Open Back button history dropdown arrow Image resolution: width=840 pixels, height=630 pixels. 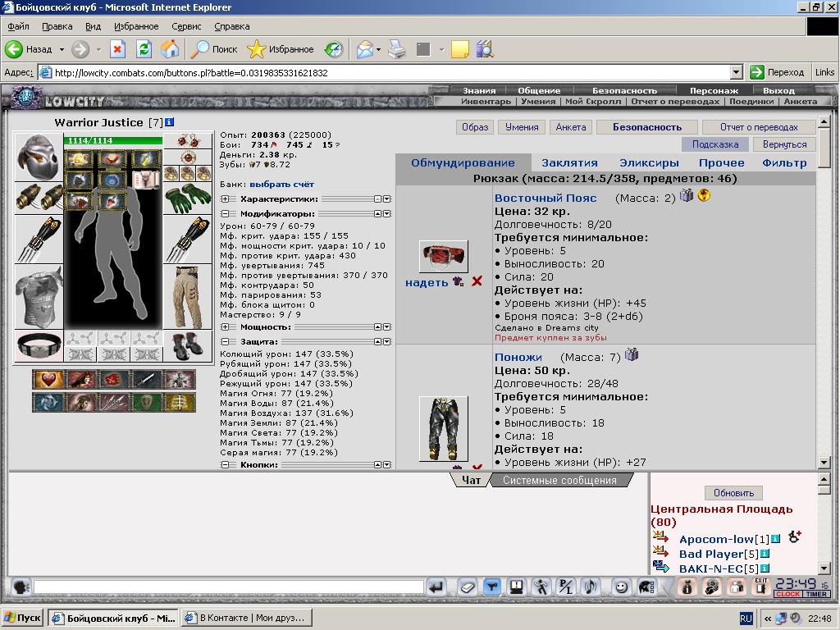62,49
